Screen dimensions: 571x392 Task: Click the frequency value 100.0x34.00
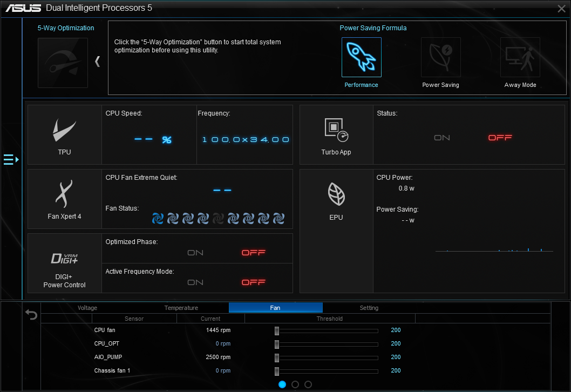tap(246, 139)
